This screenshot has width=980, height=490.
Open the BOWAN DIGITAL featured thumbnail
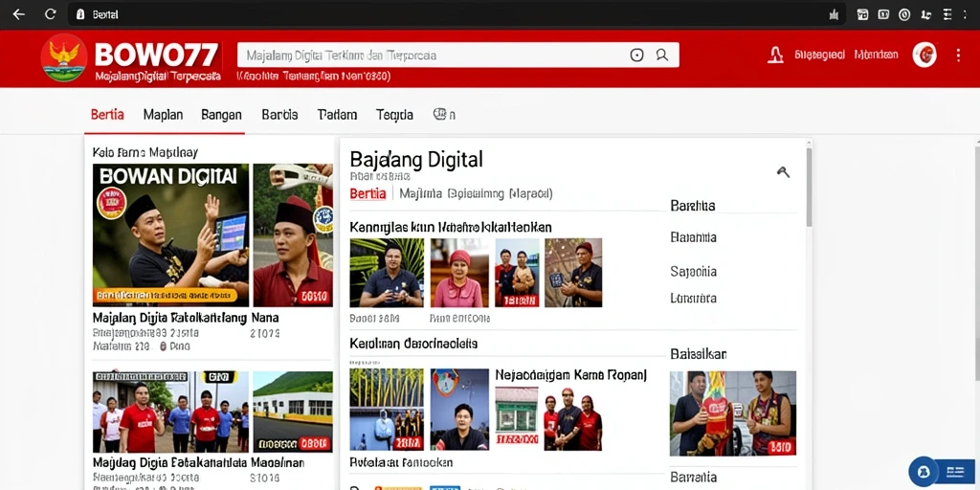click(170, 235)
